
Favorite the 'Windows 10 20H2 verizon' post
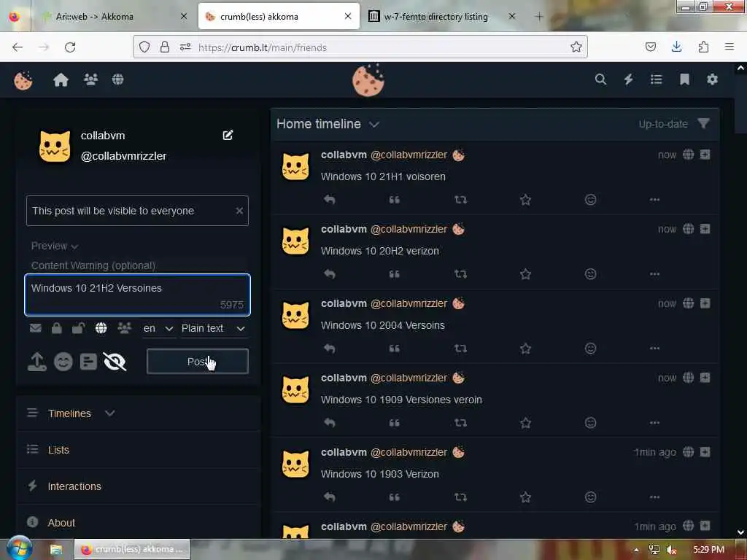point(525,274)
